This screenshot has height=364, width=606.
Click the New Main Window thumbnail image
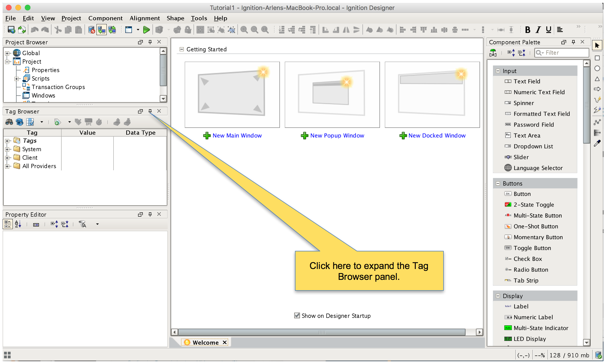(232, 94)
